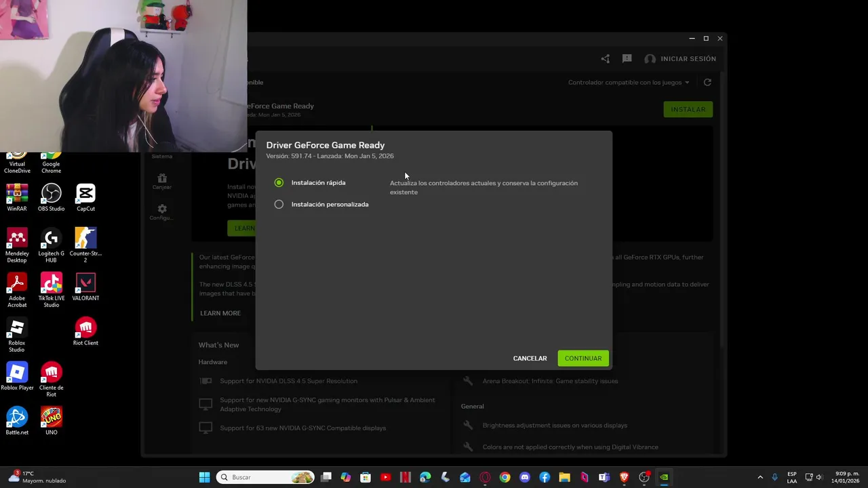868x488 pixels.
Task: Click the taskbar Buscar search box
Action: click(x=265, y=477)
